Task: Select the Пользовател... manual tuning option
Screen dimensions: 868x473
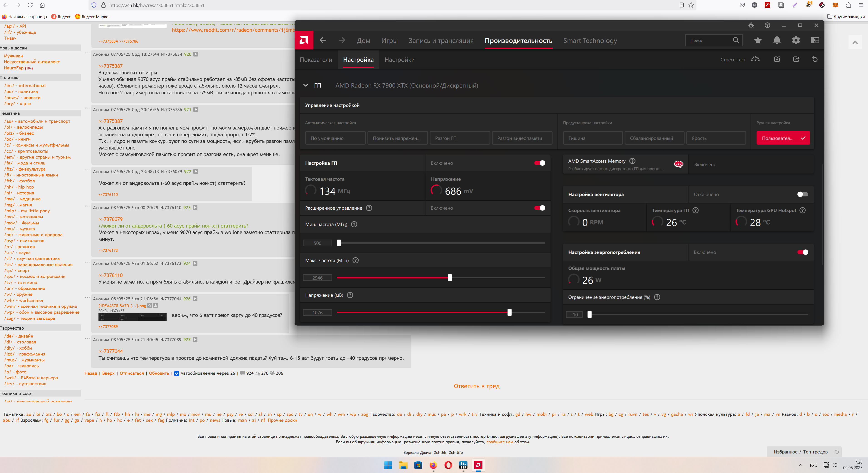Action: tap(783, 138)
